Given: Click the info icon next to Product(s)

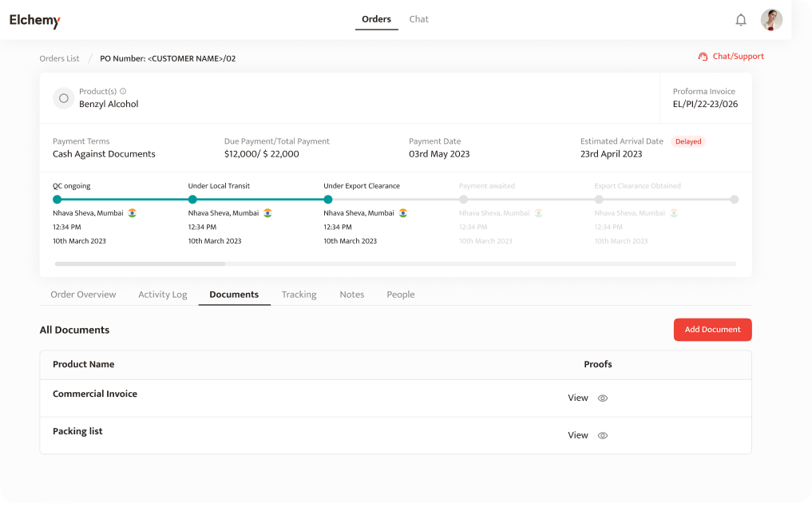Looking at the screenshot, I should pyautogui.click(x=123, y=91).
